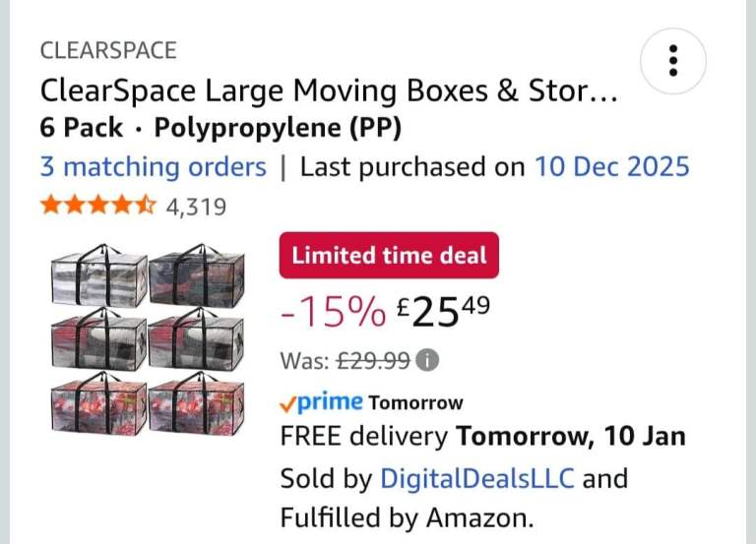Click the FREE delivery Tomorrow, 10 Jan text
This screenshot has width=756, height=544.
pyautogui.click(x=482, y=436)
